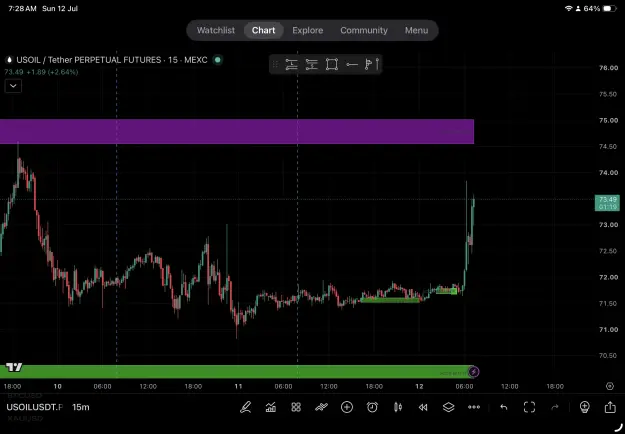The image size is (625, 434).
Task: Open the Menu tab
Action: (x=417, y=30)
